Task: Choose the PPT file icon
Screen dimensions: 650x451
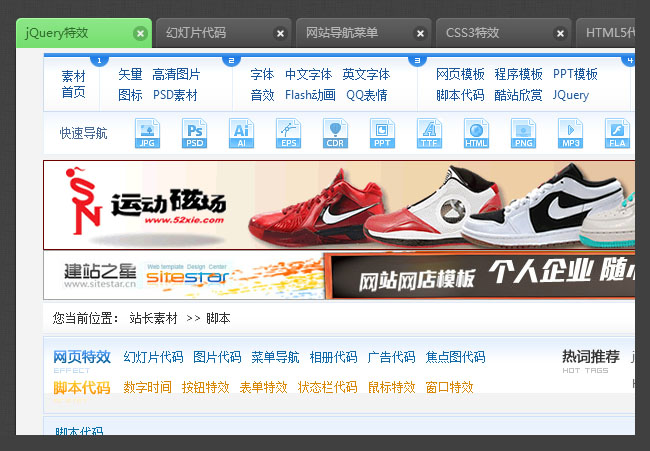Action: point(382,133)
